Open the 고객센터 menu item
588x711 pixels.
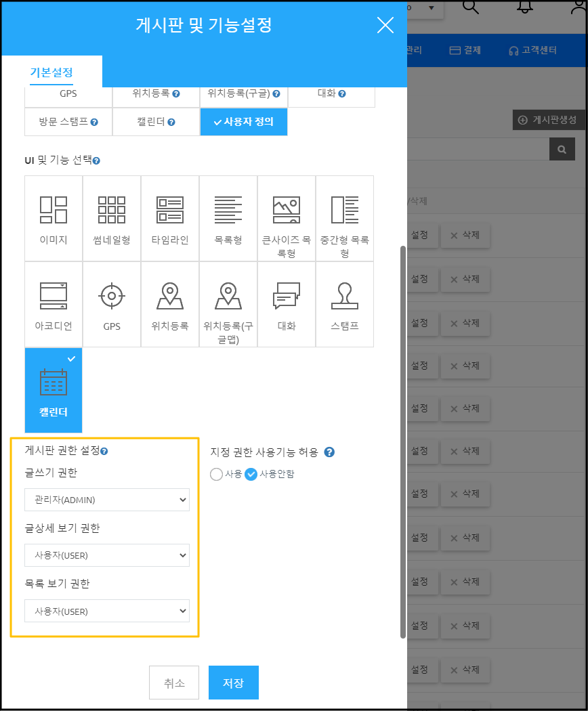[x=533, y=51]
